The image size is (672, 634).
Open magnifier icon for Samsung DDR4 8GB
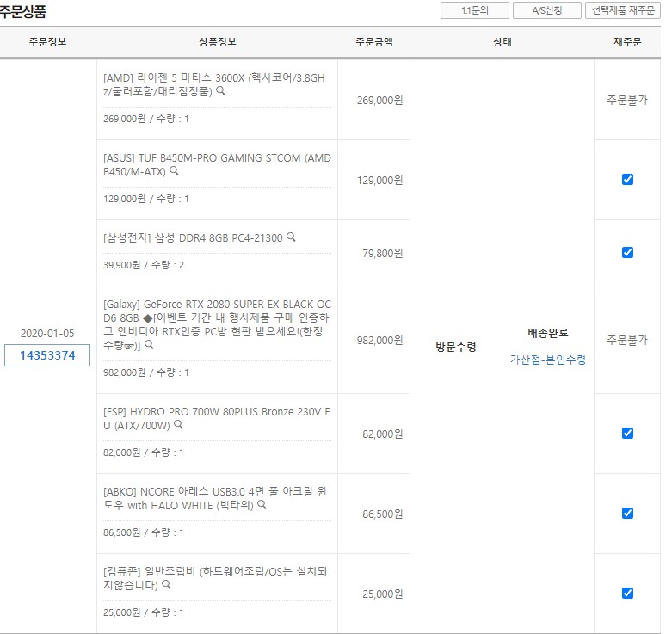click(x=291, y=237)
